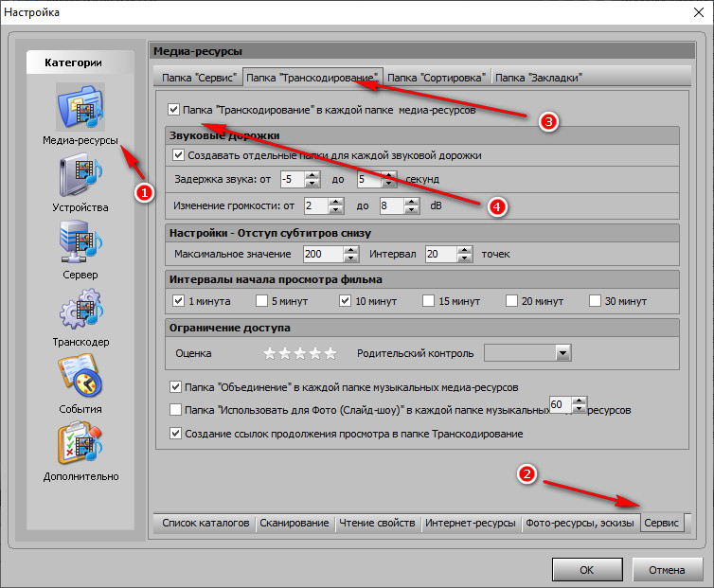Click the third rating star in Оценка

coord(299,353)
